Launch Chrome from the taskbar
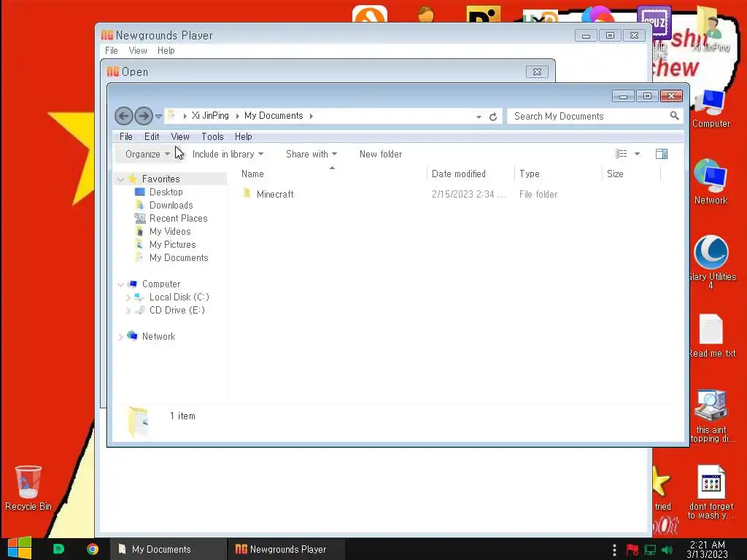Image resolution: width=747 pixels, height=560 pixels. tap(93, 549)
